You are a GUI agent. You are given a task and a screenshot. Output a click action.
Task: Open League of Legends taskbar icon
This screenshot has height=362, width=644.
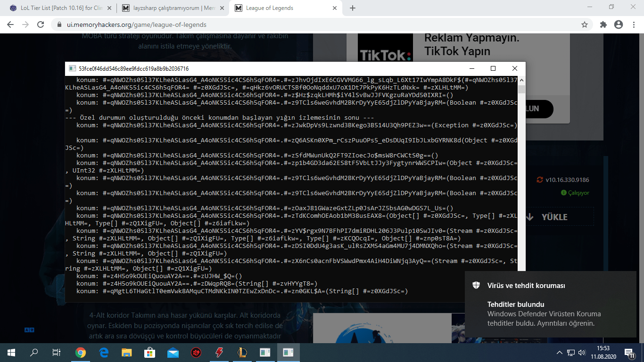(242, 352)
